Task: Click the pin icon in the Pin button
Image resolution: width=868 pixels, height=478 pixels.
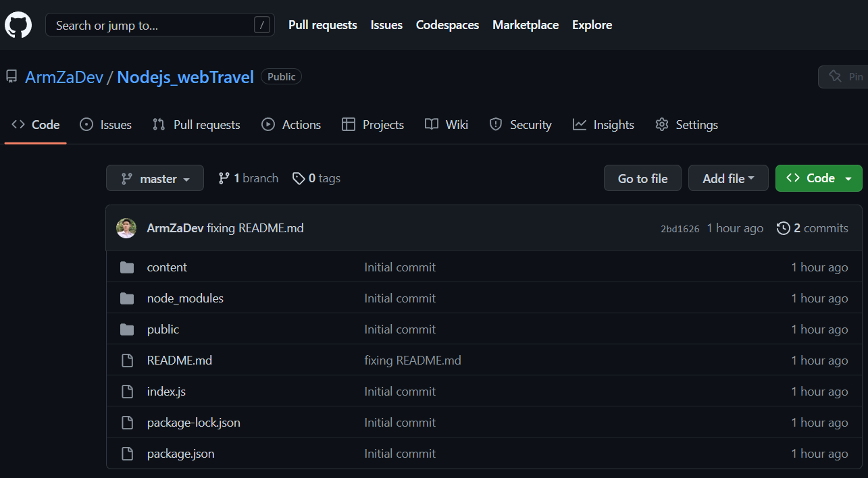Action: point(835,76)
